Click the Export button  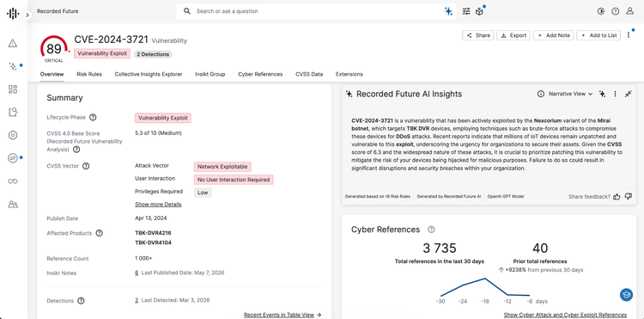pos(513,35)
